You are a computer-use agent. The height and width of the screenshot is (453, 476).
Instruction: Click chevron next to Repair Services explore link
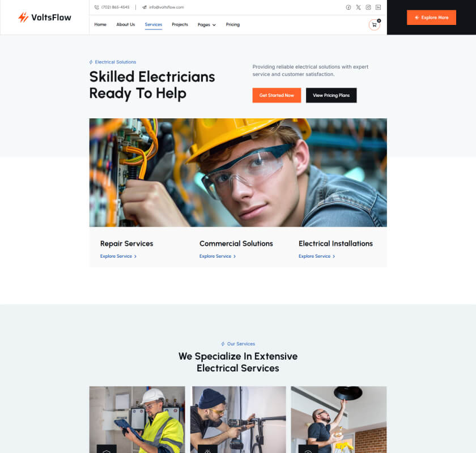tap(135, 257)
